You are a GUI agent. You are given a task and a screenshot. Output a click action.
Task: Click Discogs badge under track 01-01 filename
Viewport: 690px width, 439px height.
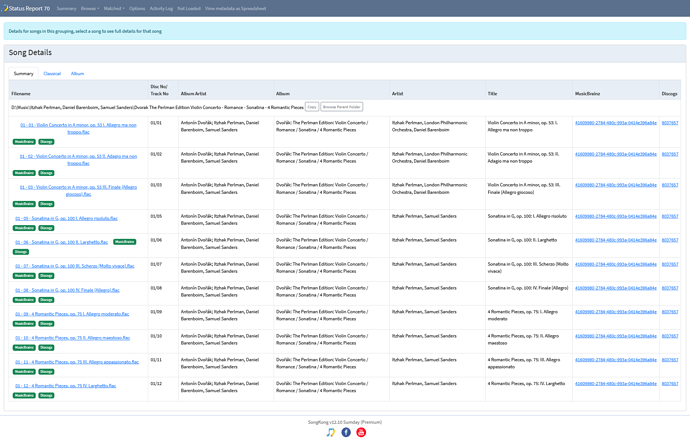[46, 142]
